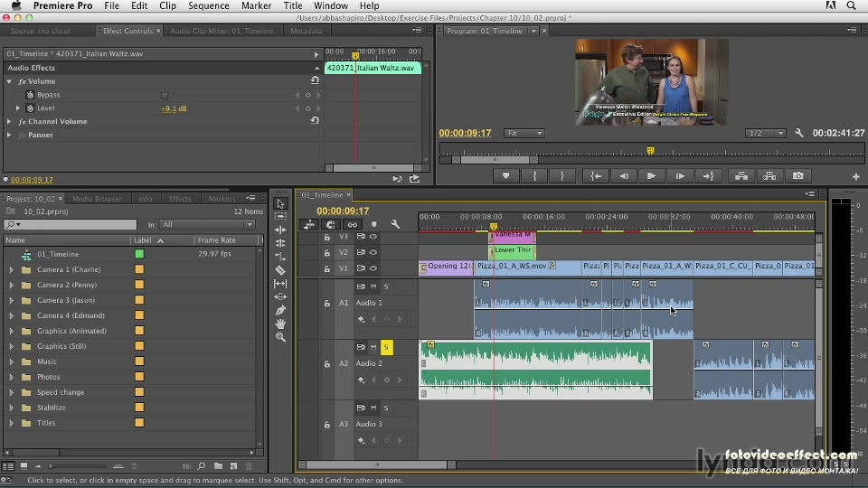
Task: Switch to Media Browser tab
Action: click(97, 198)
